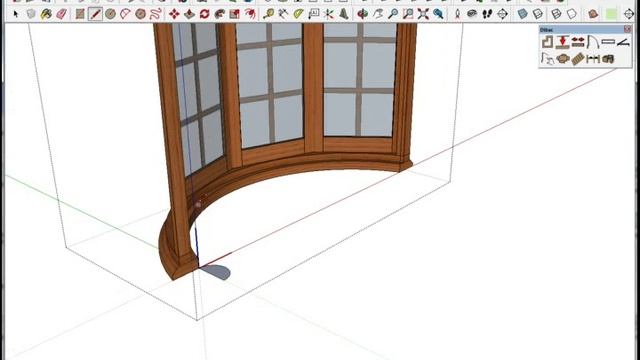Click the green square toolbar button
Screen dimensions: 640x360
(611, 14)
